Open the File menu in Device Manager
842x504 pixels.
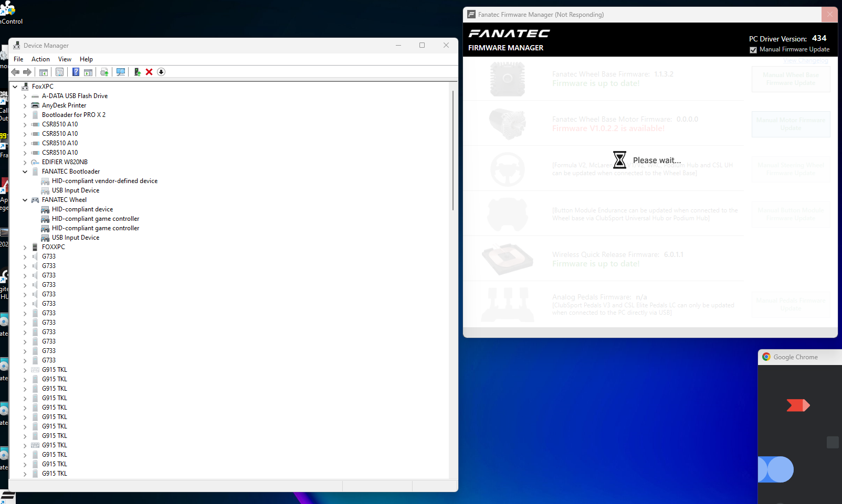(18, 59)
